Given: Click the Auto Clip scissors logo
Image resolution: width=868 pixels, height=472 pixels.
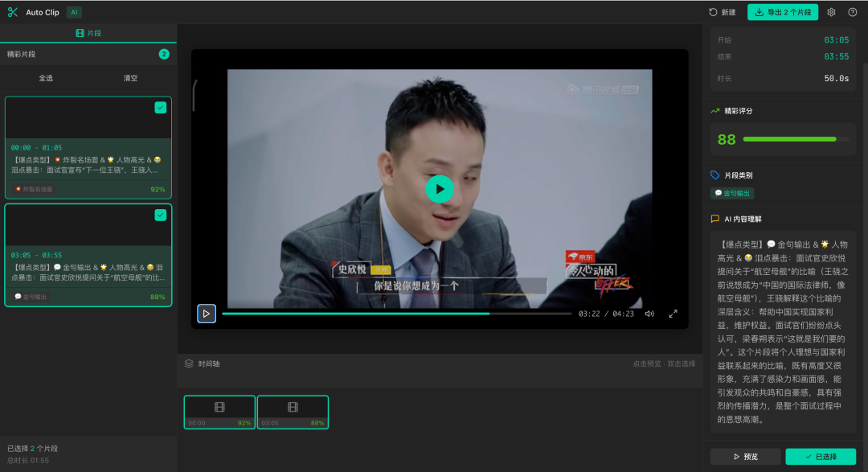Looking at the screenshot, I should 11,12.
